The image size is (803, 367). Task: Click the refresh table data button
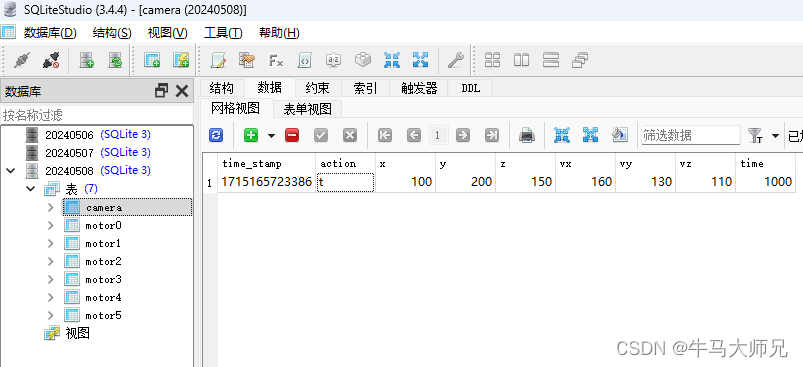click(216, 135)
